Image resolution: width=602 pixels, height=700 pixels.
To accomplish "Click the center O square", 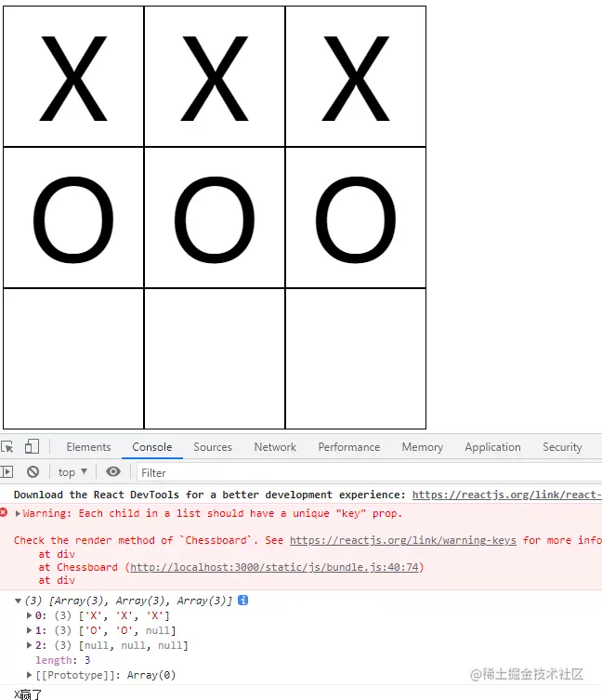I will pos(215,218).
